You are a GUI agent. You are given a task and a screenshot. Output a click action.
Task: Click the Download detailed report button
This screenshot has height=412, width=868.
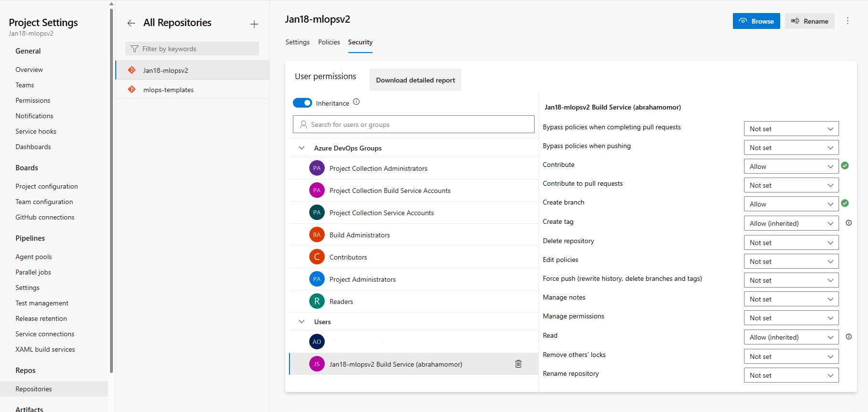tap(415, 80)
